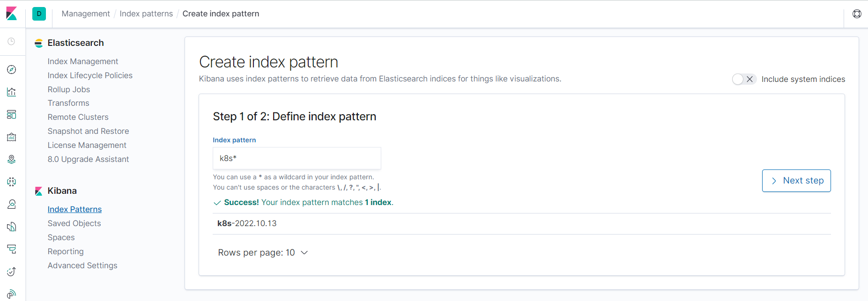Open Reporting under Kibana
Image resolution: width=868 pixels, height=301 pixels.
click(x=66, y=251)
